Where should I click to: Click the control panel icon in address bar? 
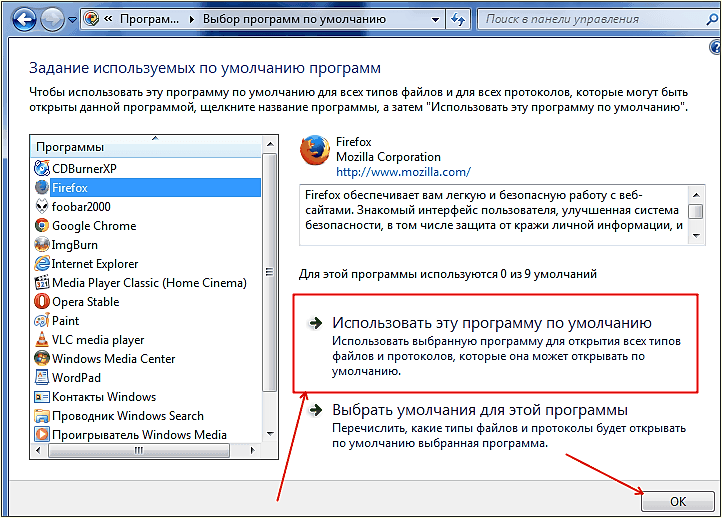click(x=92, y=19)
